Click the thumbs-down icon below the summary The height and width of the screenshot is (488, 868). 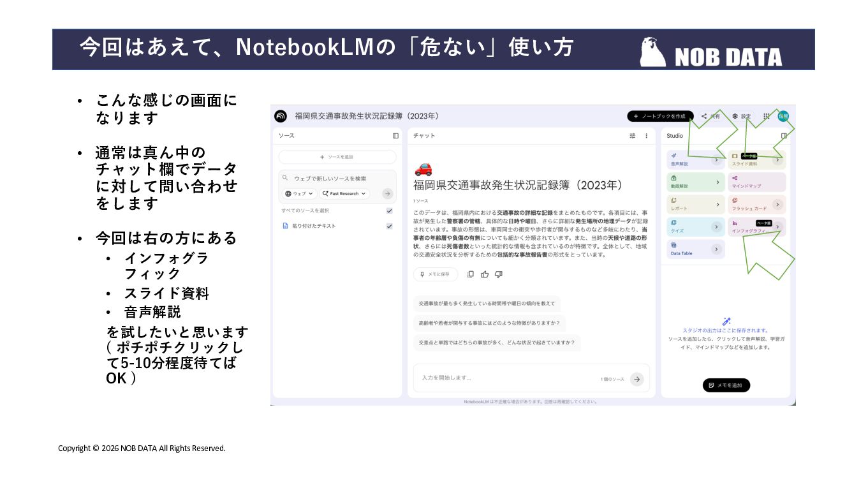click(499, 274)
